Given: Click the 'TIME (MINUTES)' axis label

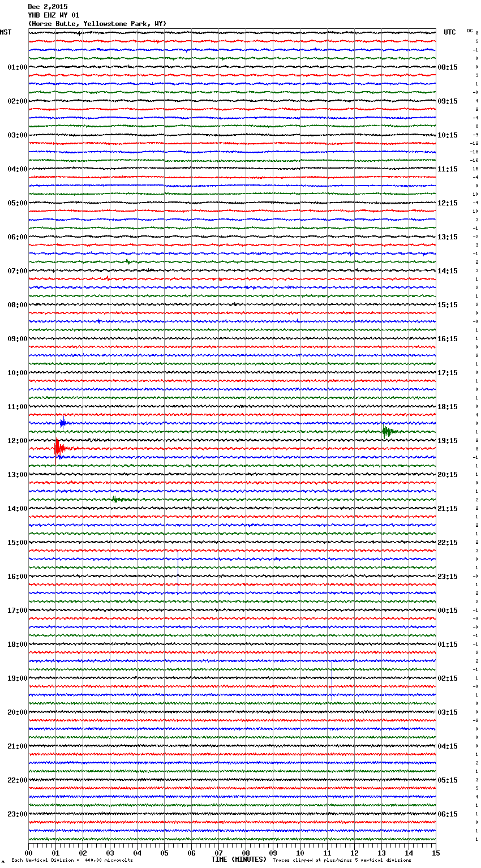Looking at the screenshot, I should (238, 860).
